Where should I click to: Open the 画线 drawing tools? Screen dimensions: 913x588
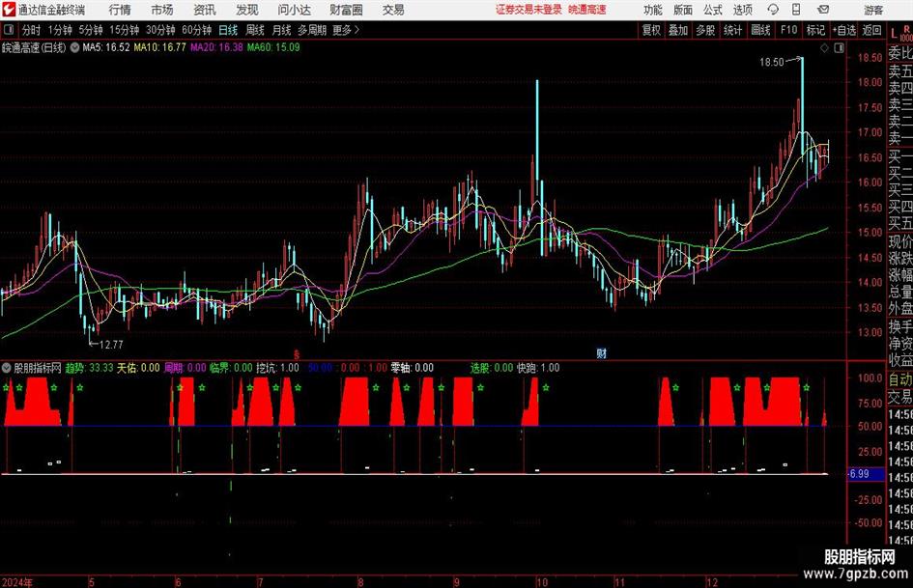(x=760, y=30)
